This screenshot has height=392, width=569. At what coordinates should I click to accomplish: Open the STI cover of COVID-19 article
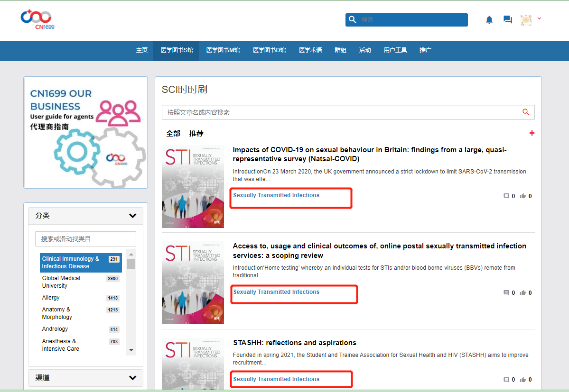pyautogui.click(x=193, y=187)
